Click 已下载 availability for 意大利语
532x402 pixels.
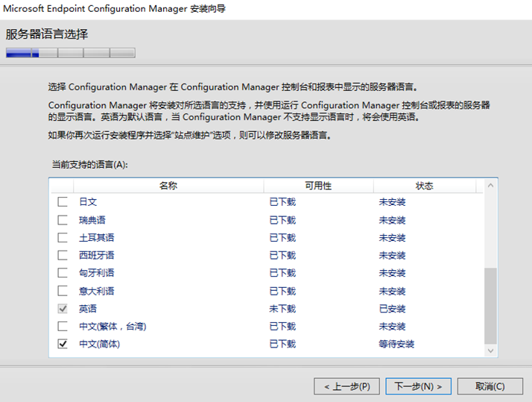click(282, 291)
